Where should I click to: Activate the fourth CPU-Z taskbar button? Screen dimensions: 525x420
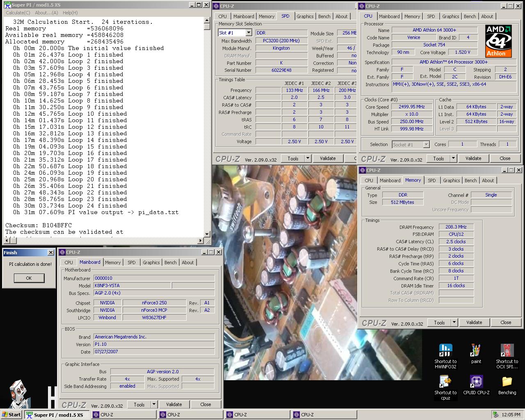[x=324, y=415]
